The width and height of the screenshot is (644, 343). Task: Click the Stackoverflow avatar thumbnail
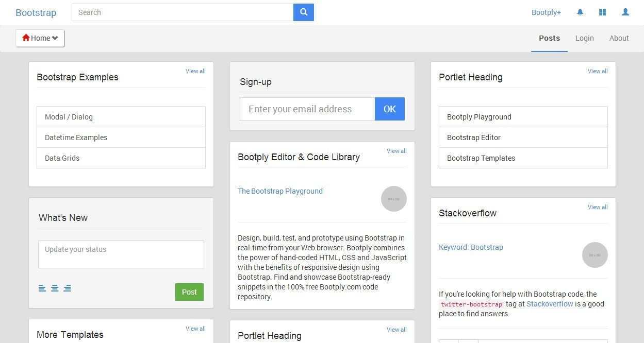(595, 255)
